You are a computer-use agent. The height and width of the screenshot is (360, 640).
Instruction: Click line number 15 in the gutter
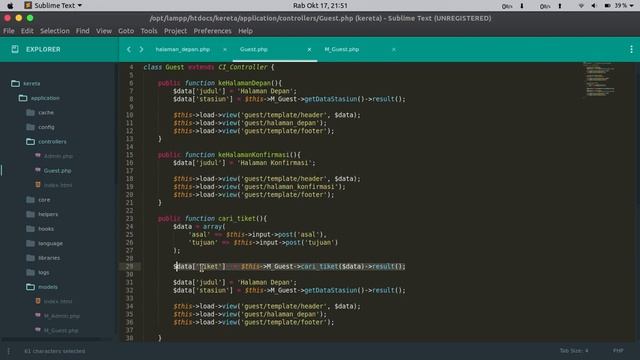click(x=129, y=155)
